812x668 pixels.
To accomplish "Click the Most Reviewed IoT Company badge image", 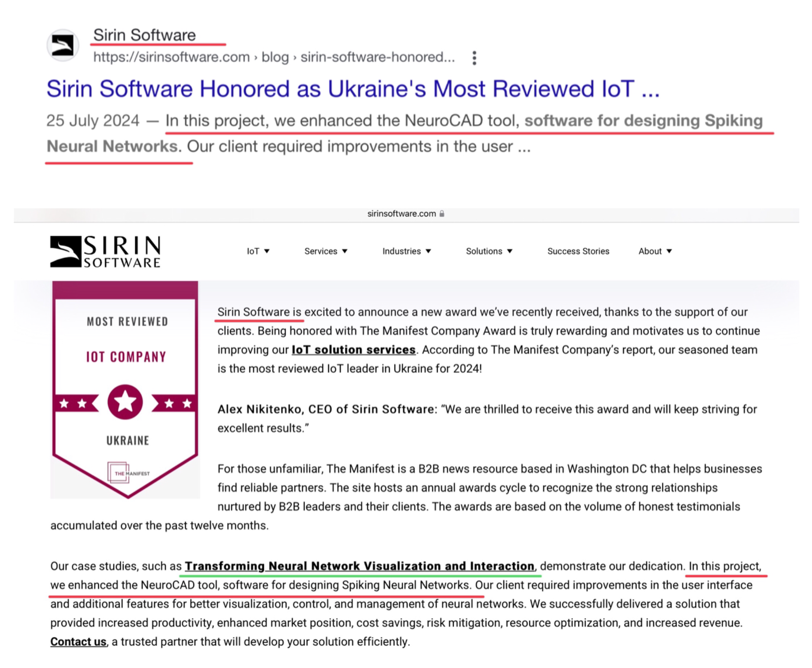I will [125, 390].
